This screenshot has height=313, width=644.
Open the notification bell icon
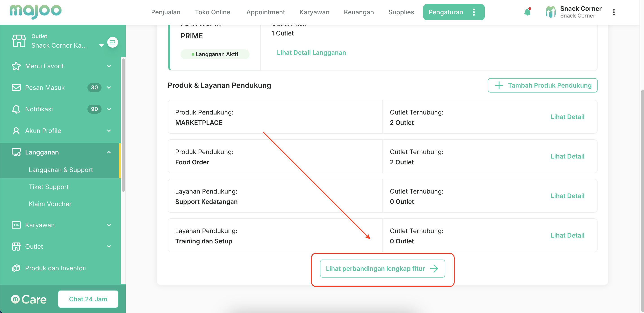527,12
